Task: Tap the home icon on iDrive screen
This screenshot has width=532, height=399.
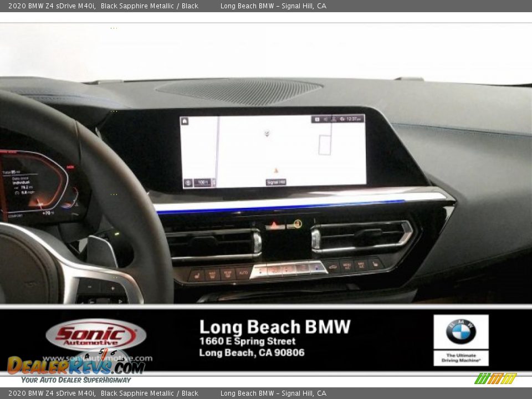Action: pos(184,121)
